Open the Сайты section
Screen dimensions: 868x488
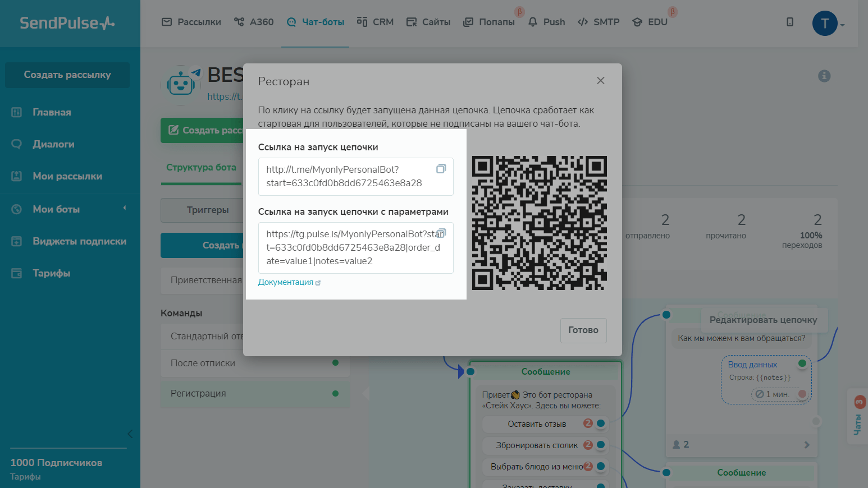428,22
